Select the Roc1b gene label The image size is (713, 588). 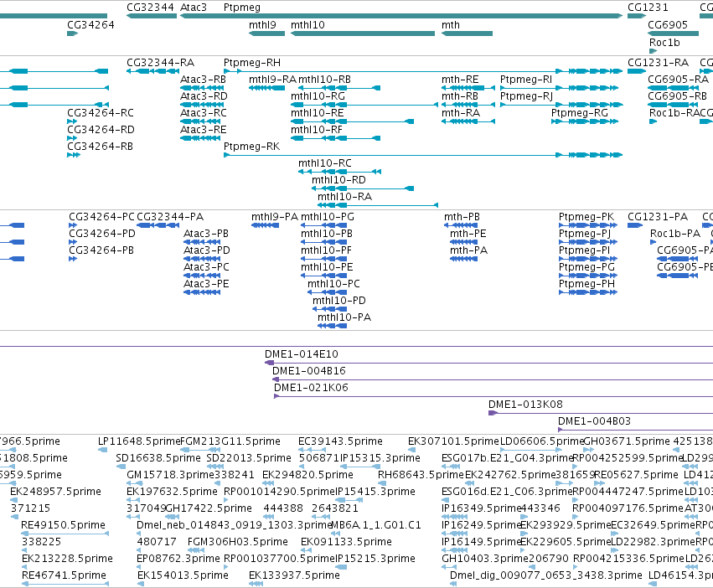tap(664, 43)
